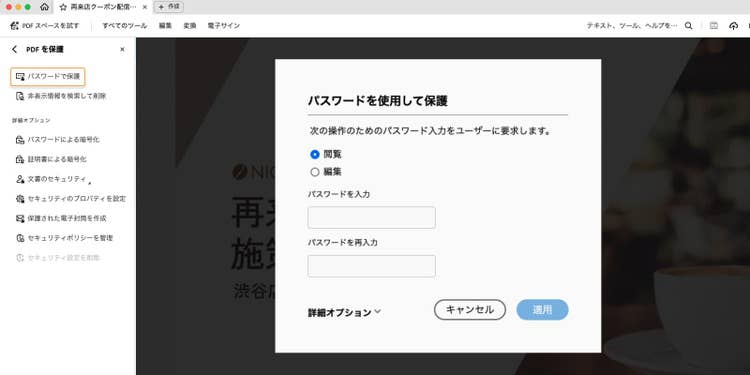This screenshot has width=750, height=375.
Task: Choose パスワードによる暗号化 option
Action: point(57,140)
